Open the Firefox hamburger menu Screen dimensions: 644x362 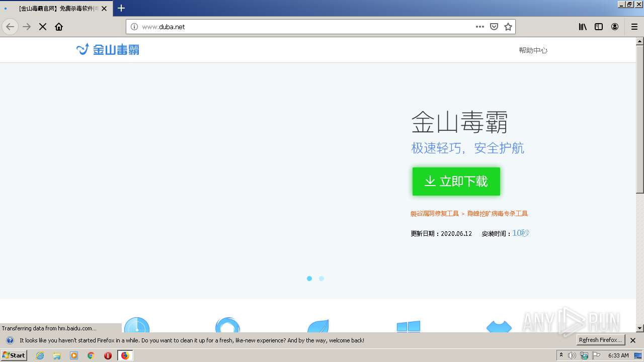634,27
